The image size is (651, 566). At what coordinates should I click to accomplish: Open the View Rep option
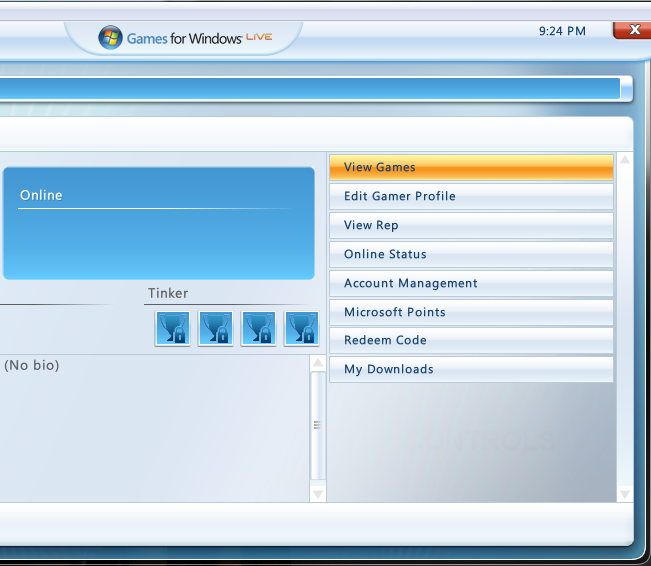471,225
